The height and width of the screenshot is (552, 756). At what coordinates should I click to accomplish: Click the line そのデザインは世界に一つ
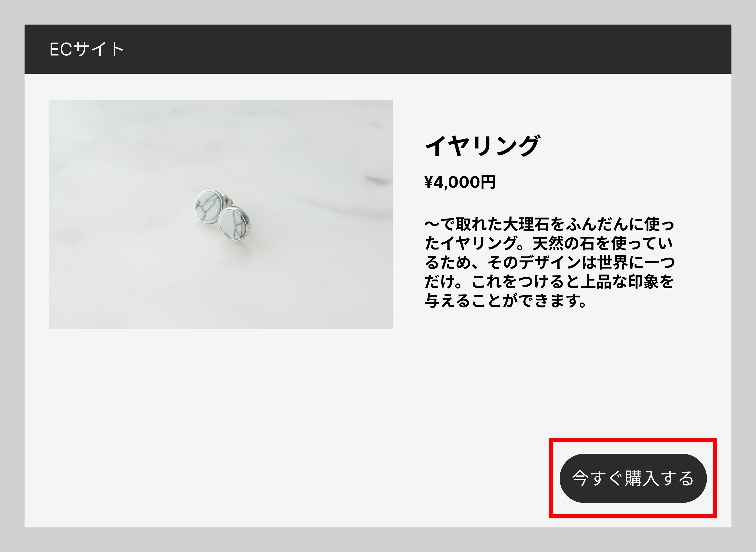pyautogui.click(x=581, y=262)
